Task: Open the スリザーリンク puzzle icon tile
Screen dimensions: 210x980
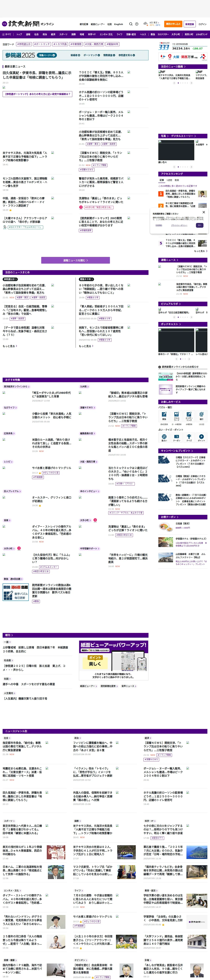Action: coord(189,416)
